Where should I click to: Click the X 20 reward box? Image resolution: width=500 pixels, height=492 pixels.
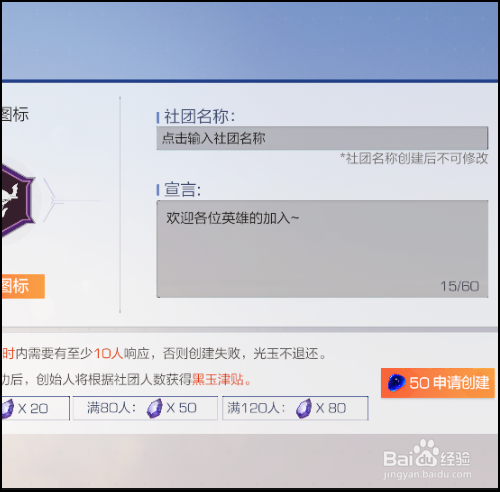point(35,408)
